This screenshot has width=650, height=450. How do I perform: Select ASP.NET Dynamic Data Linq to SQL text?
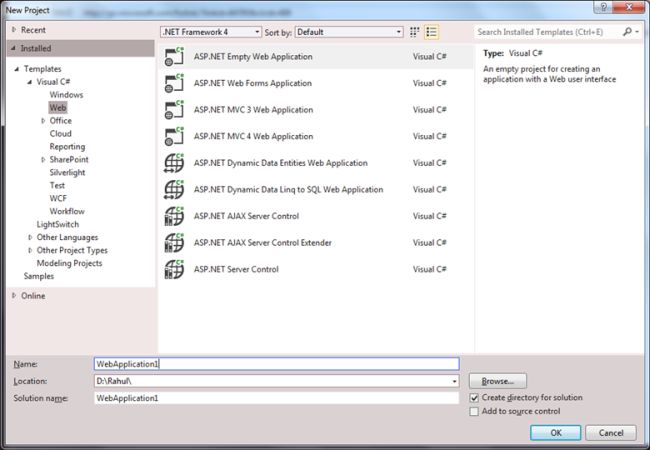click(289, 189)
